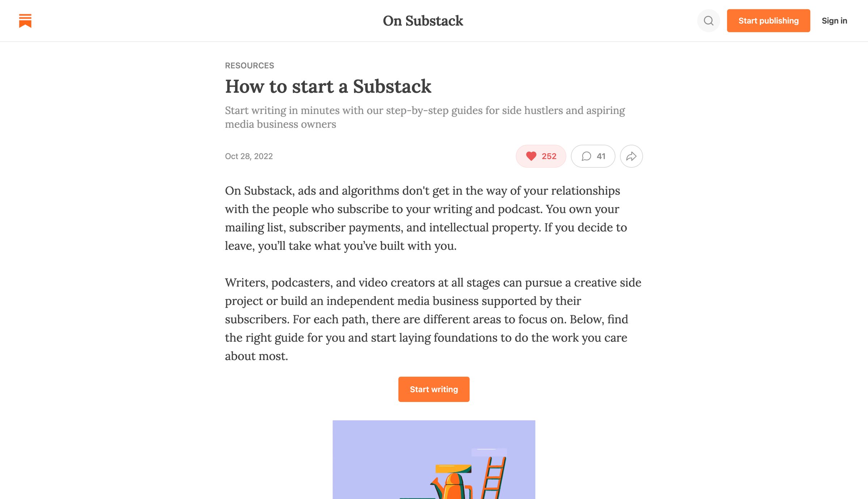
Task: Click the 252 likes count
Action: point(549,156)
